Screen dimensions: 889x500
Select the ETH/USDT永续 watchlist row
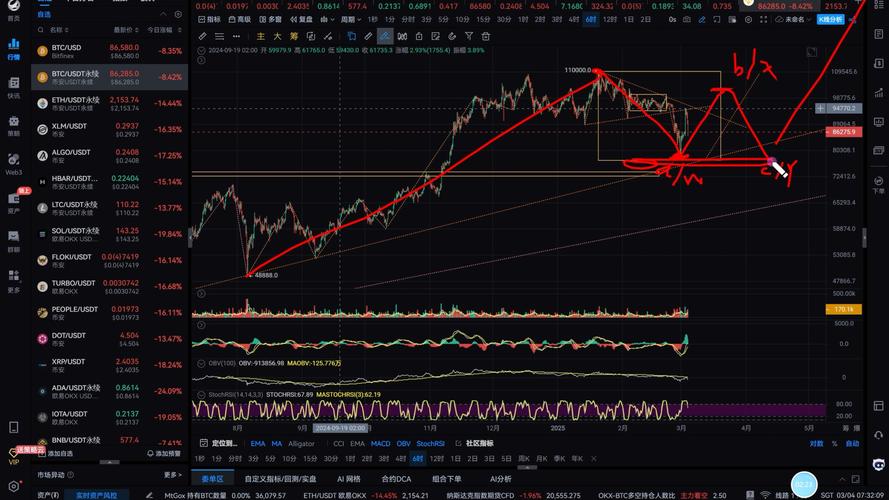[x=109, y=103]
